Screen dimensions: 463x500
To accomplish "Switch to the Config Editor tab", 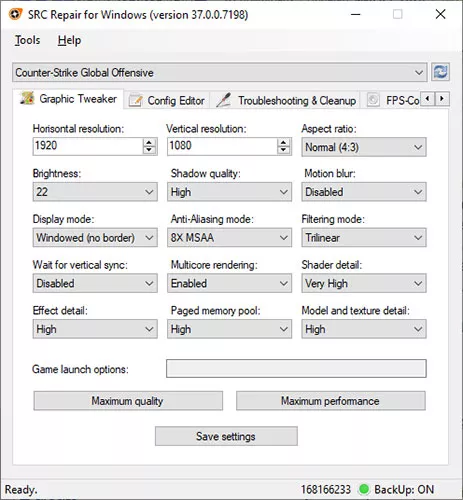I will 167,100.
